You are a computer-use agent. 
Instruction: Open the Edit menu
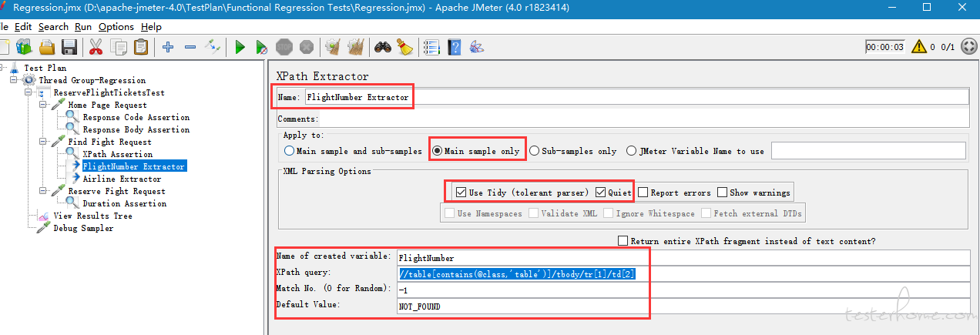click(x=23, y=26)
